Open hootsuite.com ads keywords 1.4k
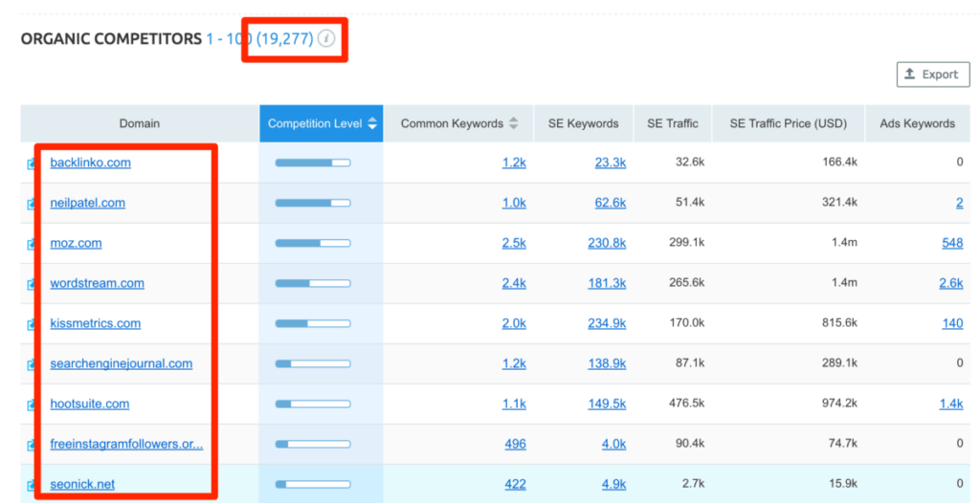This screenshot has height=503, width=980. click(x=951, y=404)
